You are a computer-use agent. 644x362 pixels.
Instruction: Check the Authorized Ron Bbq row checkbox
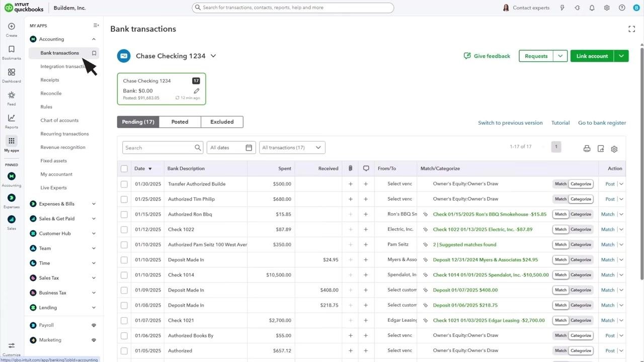pos(124,214)
